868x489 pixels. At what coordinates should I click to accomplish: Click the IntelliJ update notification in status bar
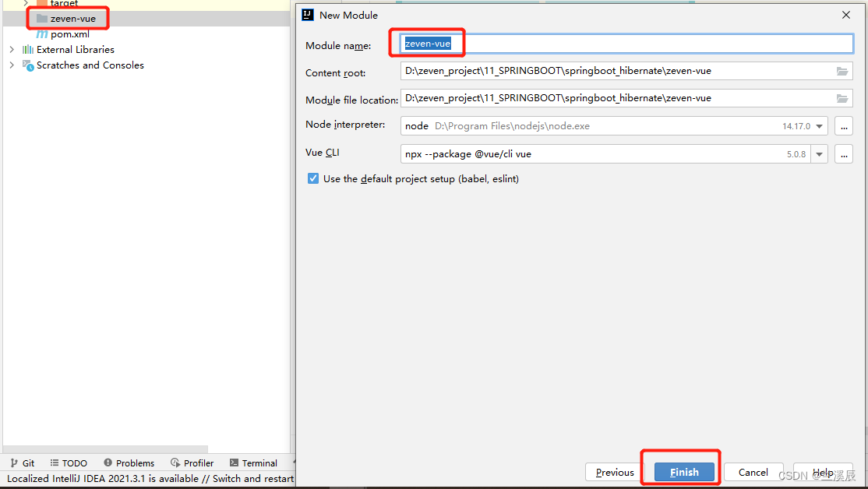(x=150, y=479)
